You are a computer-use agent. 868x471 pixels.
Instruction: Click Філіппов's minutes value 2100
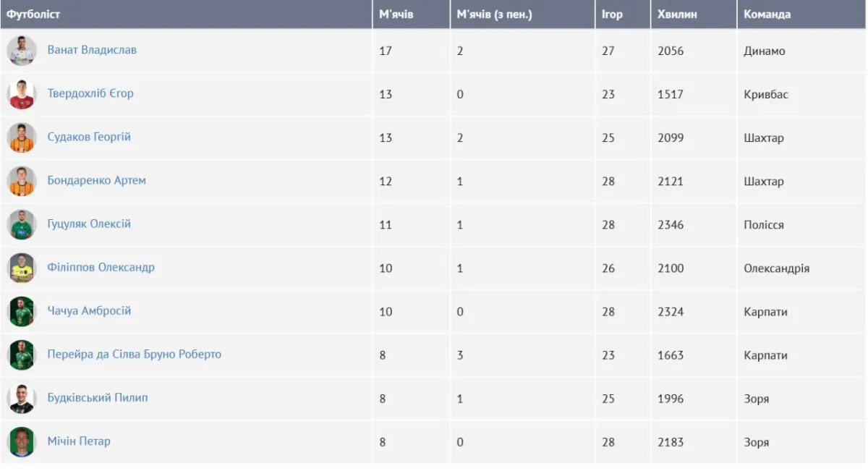click(x=671, y=268)
